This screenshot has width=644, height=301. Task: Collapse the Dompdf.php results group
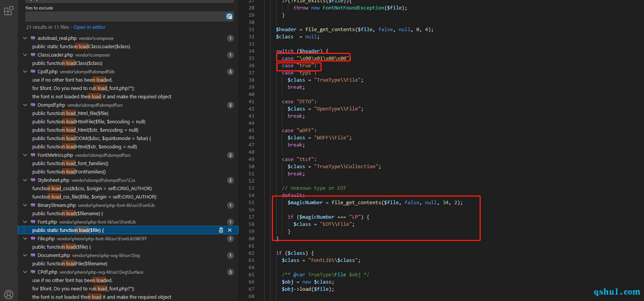pos(25,105)
